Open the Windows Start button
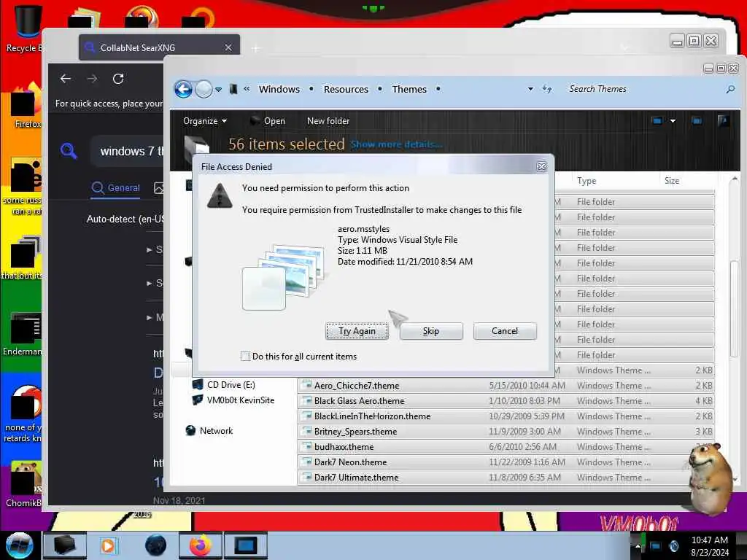The image size is (747, 560). coord(19,545)
